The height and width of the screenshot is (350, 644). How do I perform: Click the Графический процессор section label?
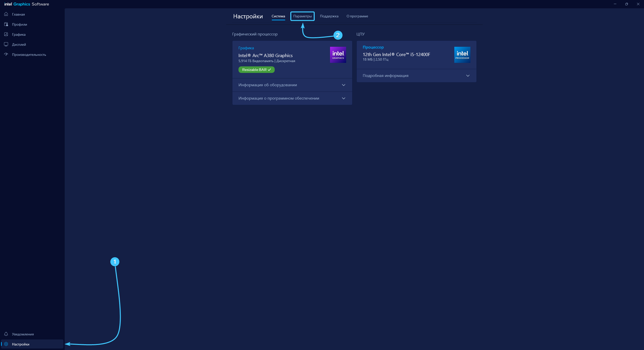point(255,34)
